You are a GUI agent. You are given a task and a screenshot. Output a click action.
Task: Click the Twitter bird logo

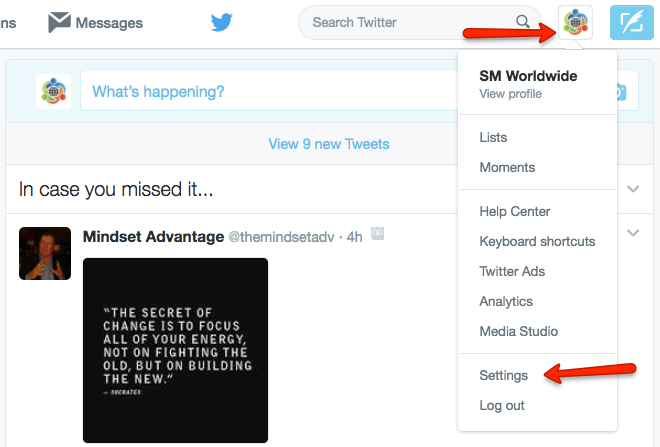coord(221,22)
